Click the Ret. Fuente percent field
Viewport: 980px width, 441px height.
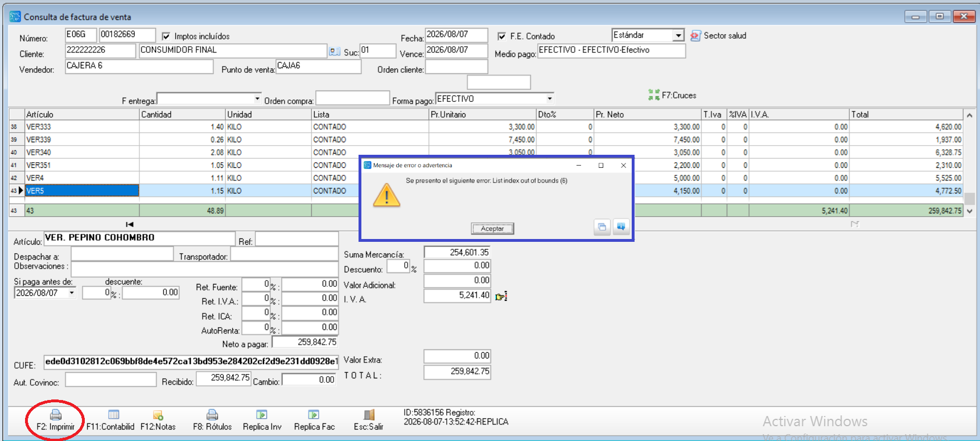click(256, 284)
